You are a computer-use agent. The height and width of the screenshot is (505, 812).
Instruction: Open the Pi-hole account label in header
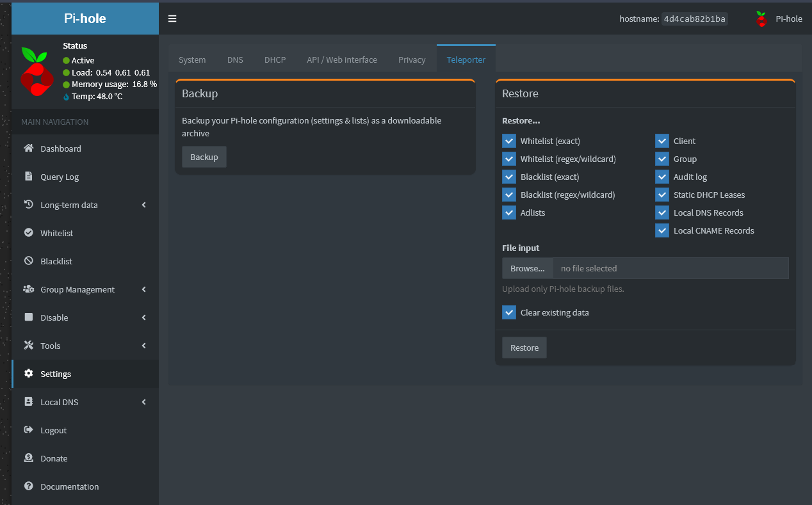tap(789, 19)
